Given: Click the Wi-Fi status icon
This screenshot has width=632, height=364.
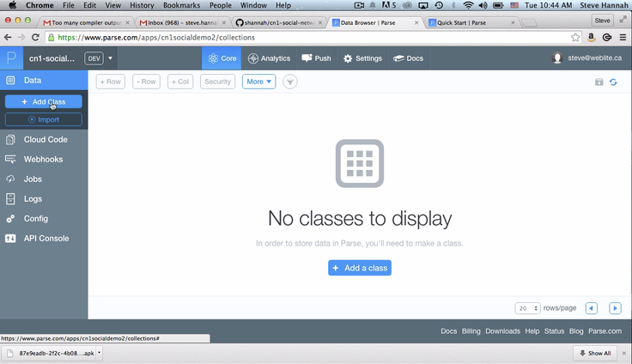Looking at the screenshot, I should click(x=468, y=5).
